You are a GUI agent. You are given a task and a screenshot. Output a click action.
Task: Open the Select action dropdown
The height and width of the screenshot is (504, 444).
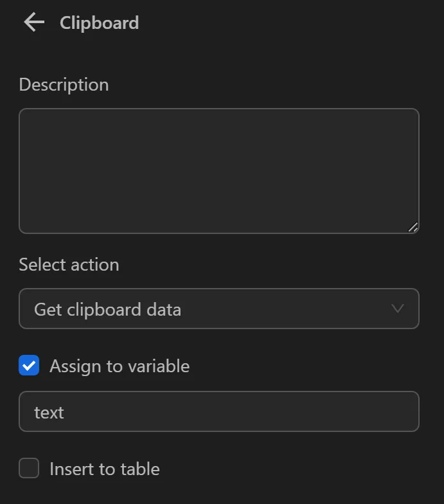[218, 309]
